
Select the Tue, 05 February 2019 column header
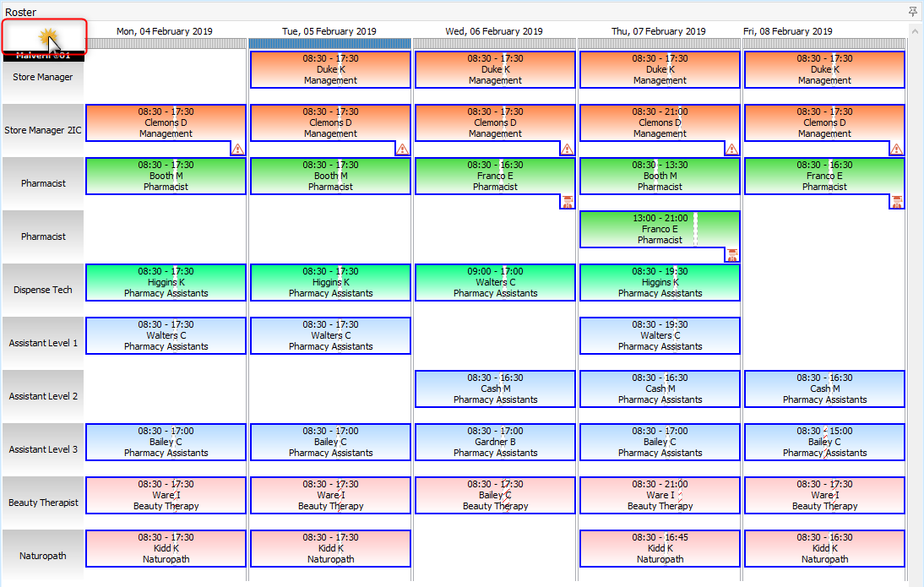click(329, 31)
